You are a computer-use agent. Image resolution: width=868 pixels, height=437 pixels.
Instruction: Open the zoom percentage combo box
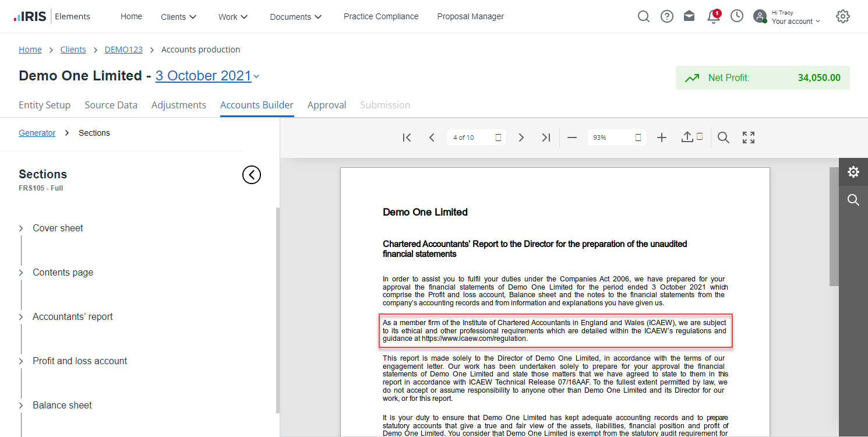coord(616,138)
